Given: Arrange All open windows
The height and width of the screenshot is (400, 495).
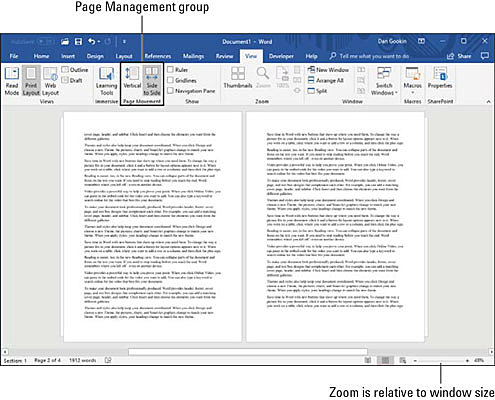Looking at the screenshot, I should (325, 80).
